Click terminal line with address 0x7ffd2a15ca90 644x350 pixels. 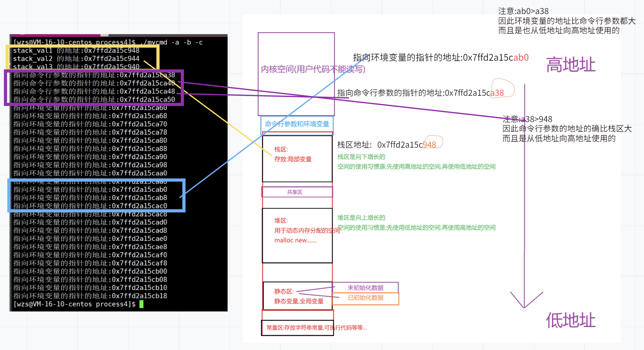90,157
